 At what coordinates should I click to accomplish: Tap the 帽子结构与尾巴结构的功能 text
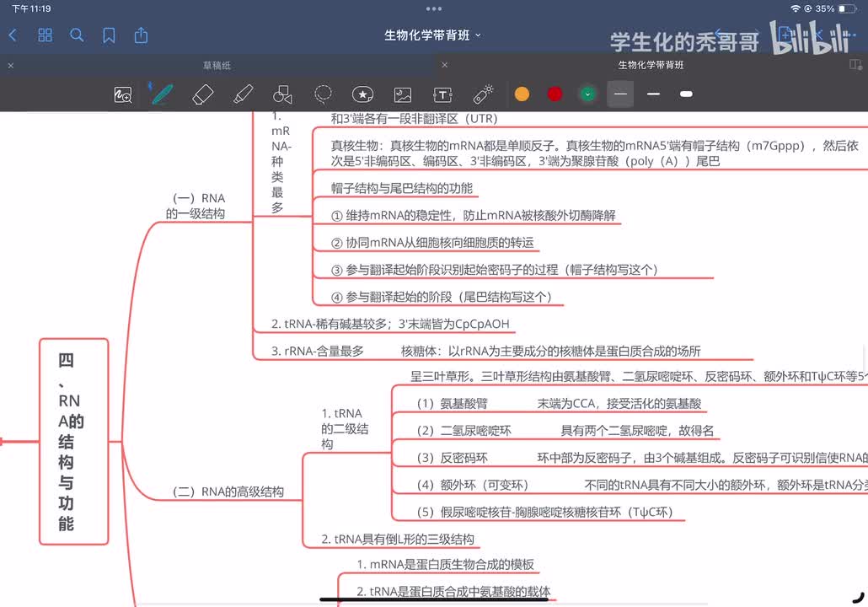click(402, 188)
